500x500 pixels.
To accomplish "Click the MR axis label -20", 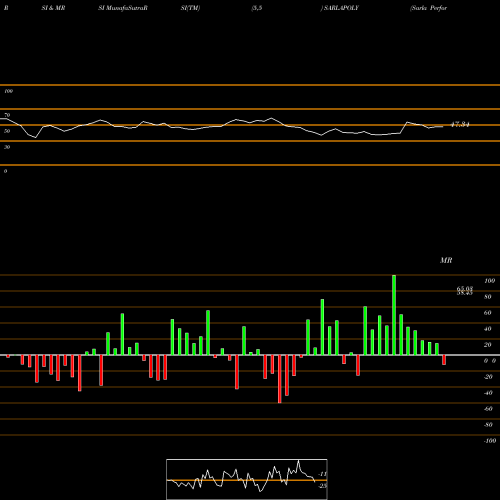I will coord(488,377).
